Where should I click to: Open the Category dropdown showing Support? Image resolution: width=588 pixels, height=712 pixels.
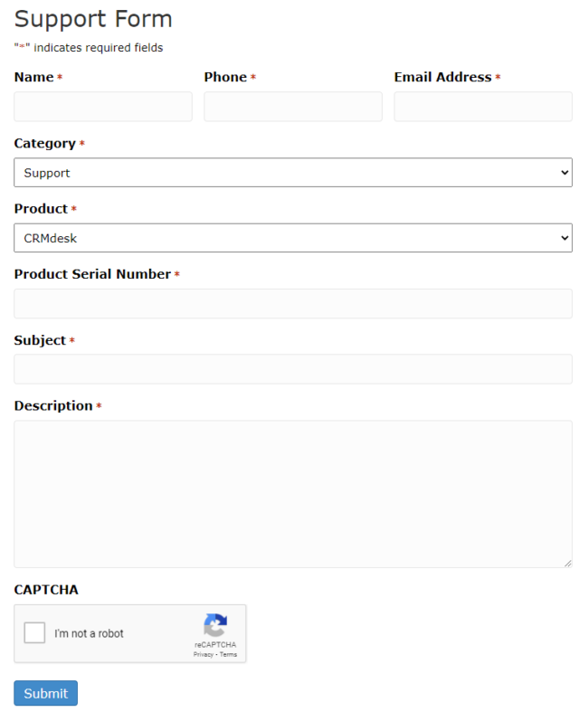point(293,173)
